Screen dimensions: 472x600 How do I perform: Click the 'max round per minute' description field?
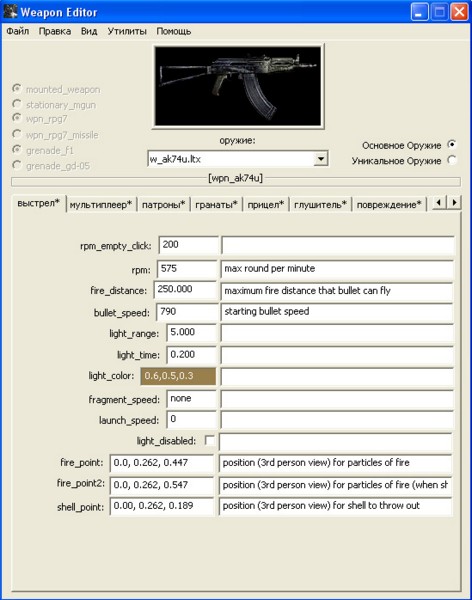point(337,269)
